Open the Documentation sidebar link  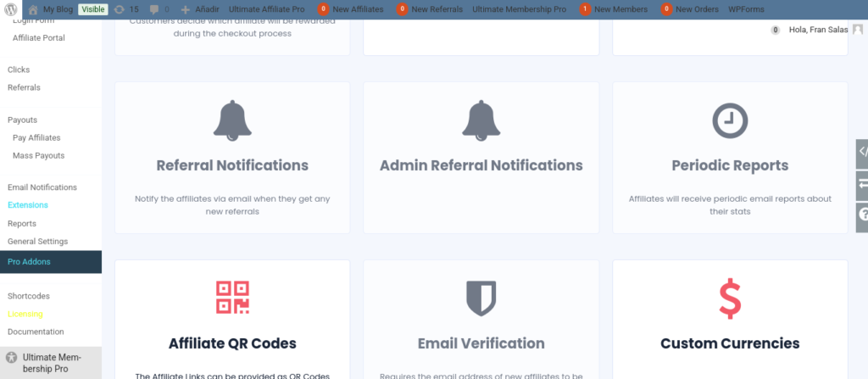tap(36, 332)
